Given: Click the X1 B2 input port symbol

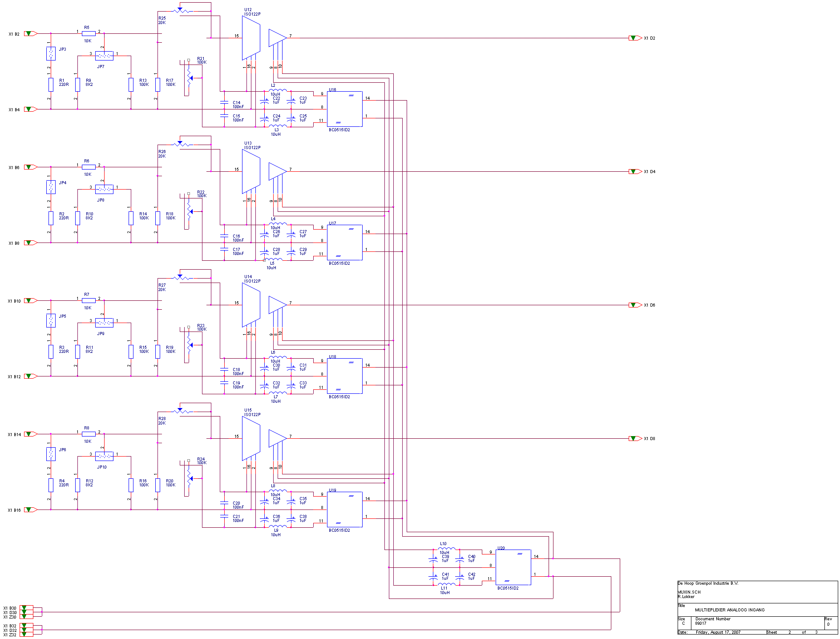Looking at the screenshot, I should coord(30,34).
